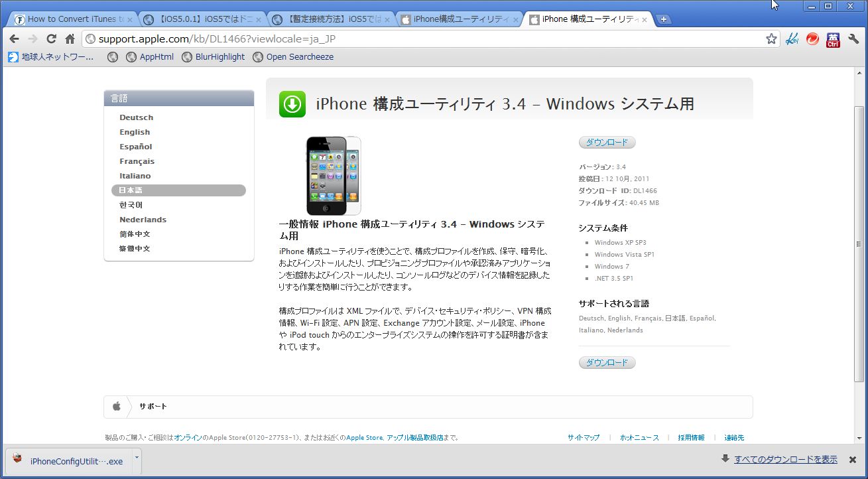Screen dimensions: 868x479
Task: Maximize the browser window
Action: (828, 6)
